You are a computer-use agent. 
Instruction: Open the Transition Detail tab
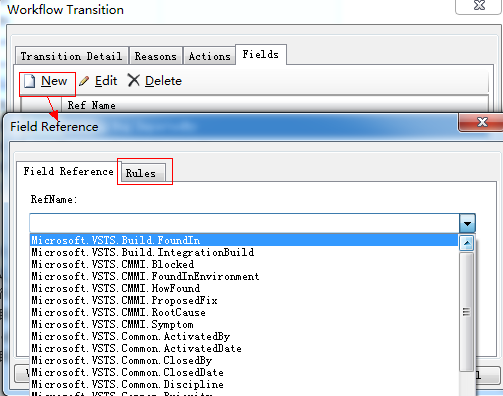pos(71,56)
